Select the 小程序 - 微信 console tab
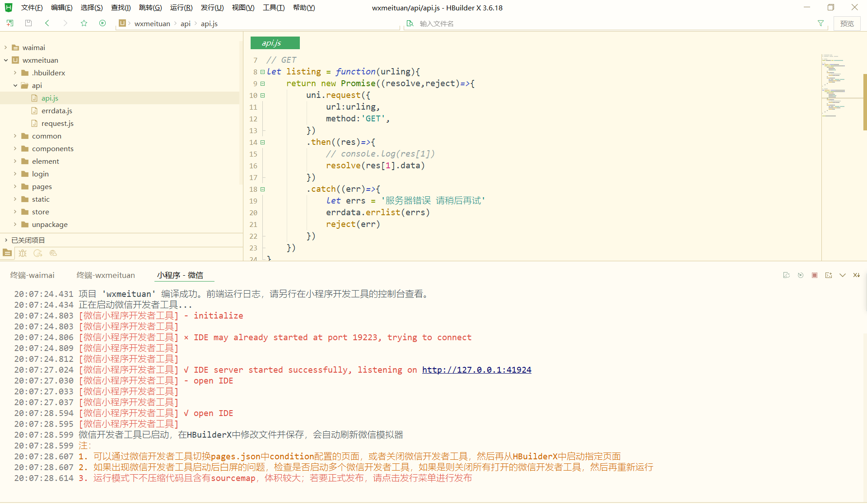Image resolution: width=867 pixels, height=504 pixels. [180, 275]
